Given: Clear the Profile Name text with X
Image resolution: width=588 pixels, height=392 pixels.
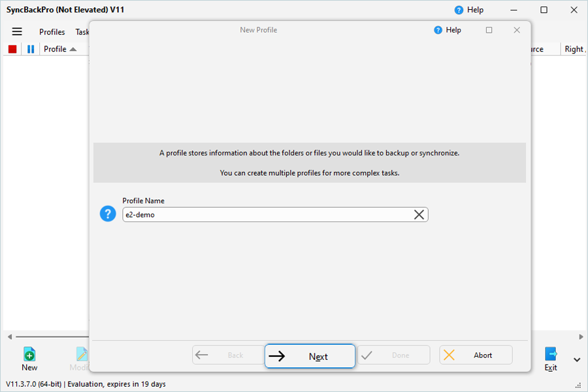Looking at the screenshot, I should (x=419, y=214).
